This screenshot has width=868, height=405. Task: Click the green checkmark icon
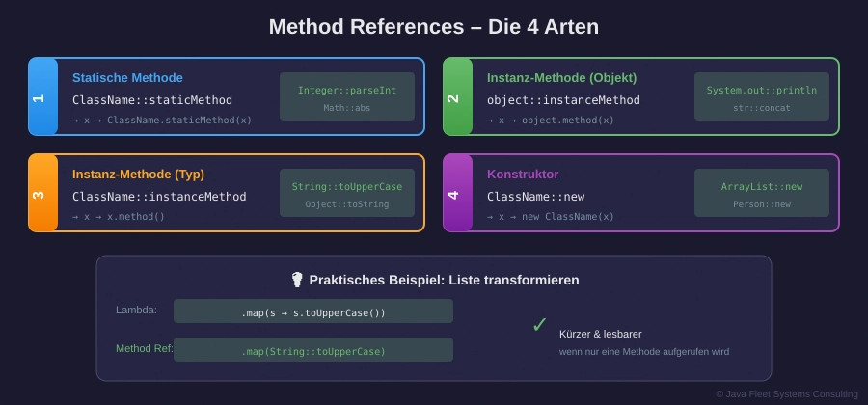point(539,325)
